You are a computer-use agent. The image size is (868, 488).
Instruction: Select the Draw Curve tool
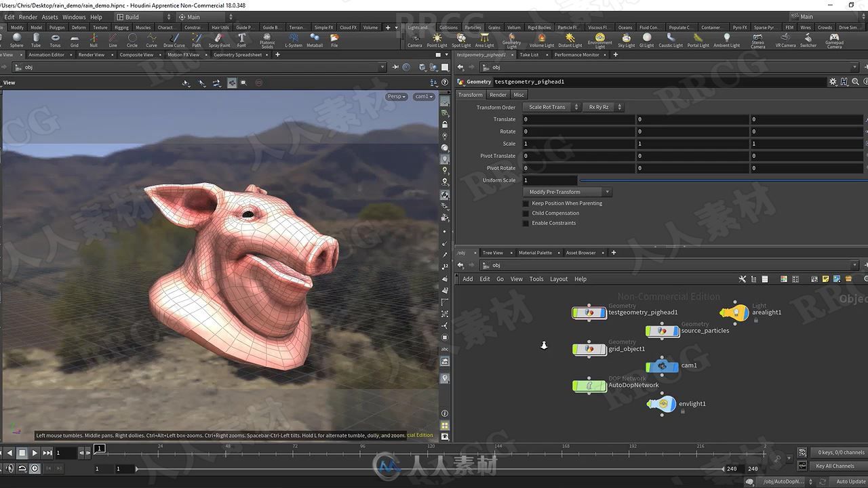[x=174, y=40]
